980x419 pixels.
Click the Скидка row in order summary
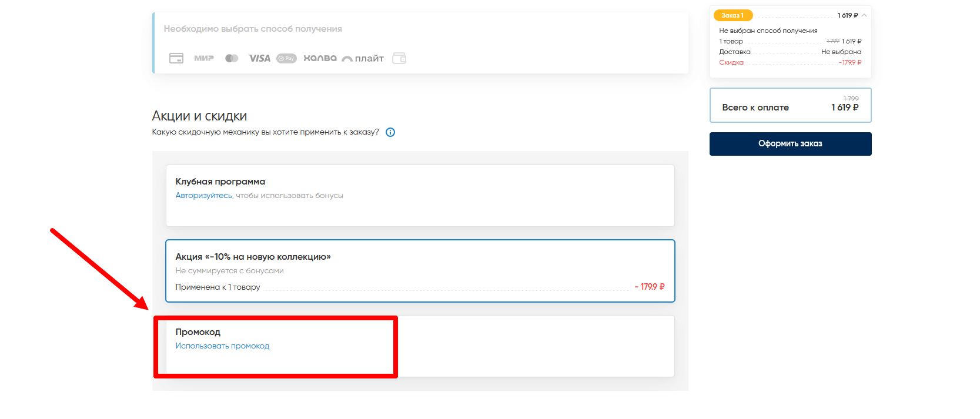790,62
